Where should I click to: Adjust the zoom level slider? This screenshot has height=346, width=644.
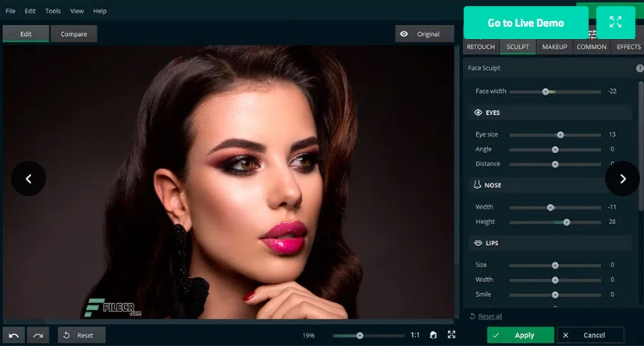click(368, 336)
